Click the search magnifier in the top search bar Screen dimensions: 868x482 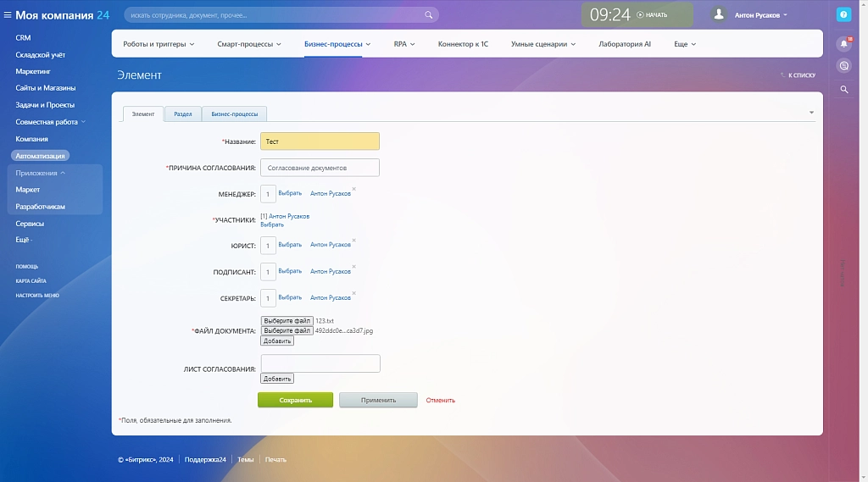428,15
